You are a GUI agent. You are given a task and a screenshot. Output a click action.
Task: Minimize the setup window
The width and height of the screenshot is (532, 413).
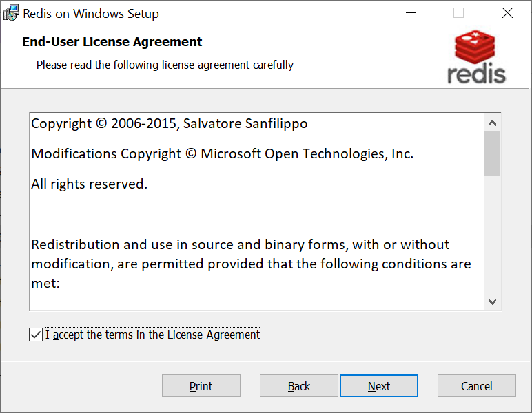click(x=411, y=13)
